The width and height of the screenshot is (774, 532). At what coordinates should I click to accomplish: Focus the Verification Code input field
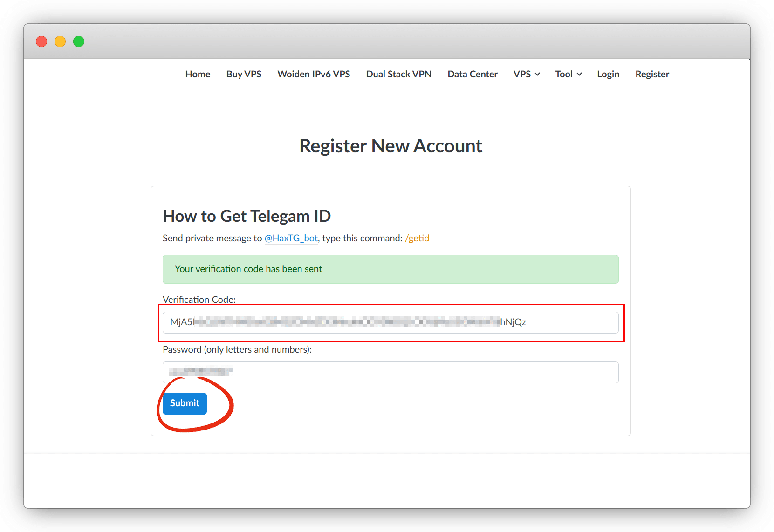390,322
